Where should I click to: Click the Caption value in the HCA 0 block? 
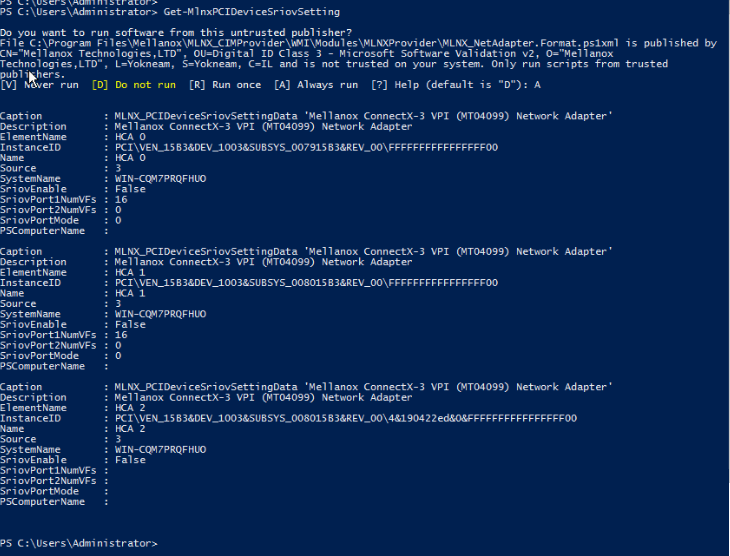coord(363,117)
